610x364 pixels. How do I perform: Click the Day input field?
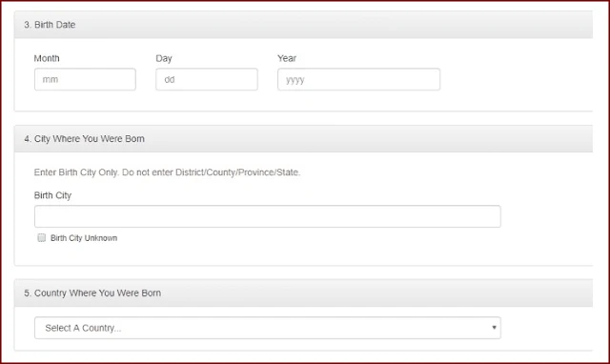click(x=207, y=79)
